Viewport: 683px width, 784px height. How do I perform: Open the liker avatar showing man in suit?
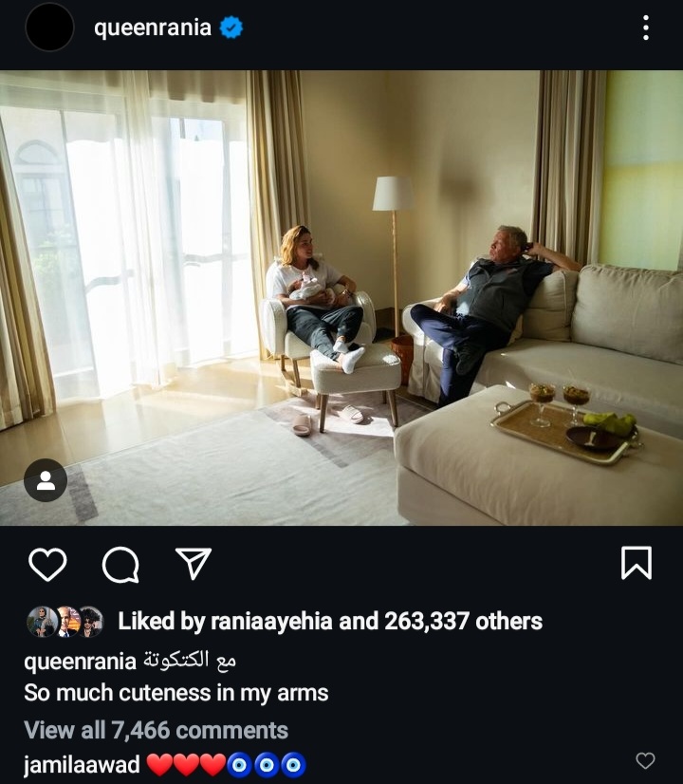pos(67,622)
